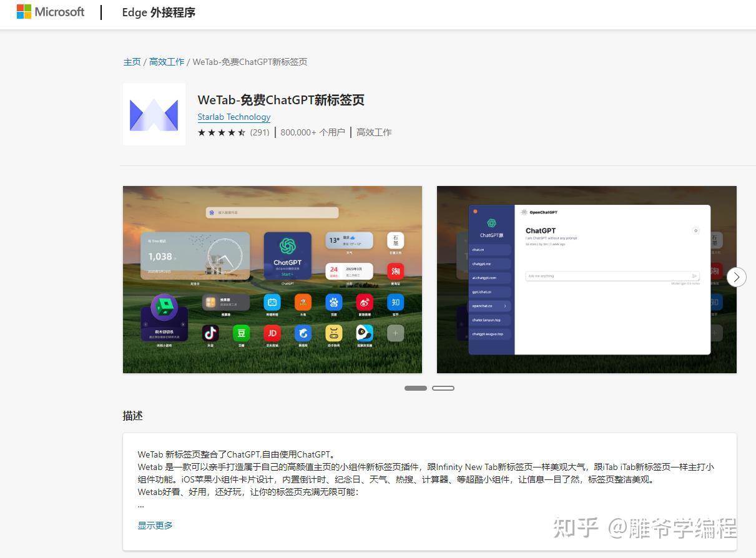Click the WeTab extension logo

(x=154, y=114)
